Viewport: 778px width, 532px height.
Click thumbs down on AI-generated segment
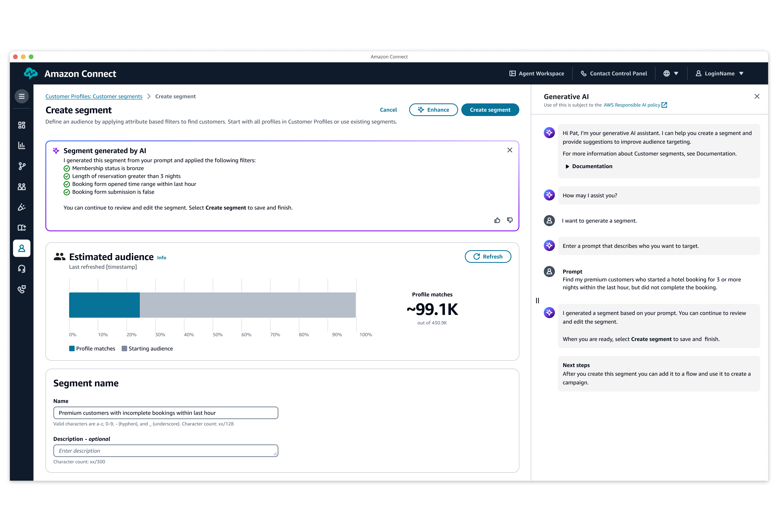point(510,220)
